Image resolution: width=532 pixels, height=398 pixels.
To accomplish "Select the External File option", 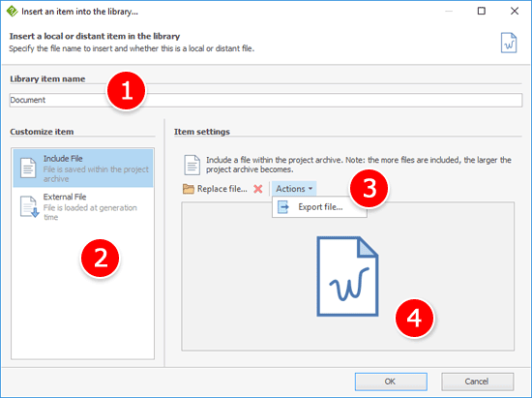I will tap(83, 206).
